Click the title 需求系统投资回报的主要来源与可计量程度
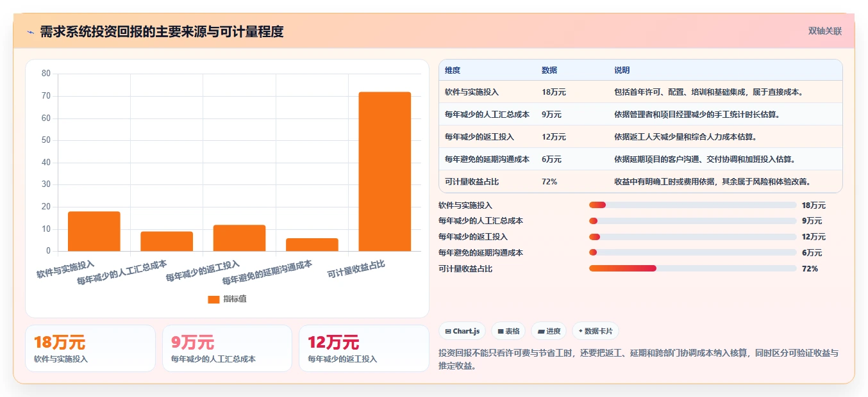Viewport: 868px width, 397px height. [x=162, y=32]
